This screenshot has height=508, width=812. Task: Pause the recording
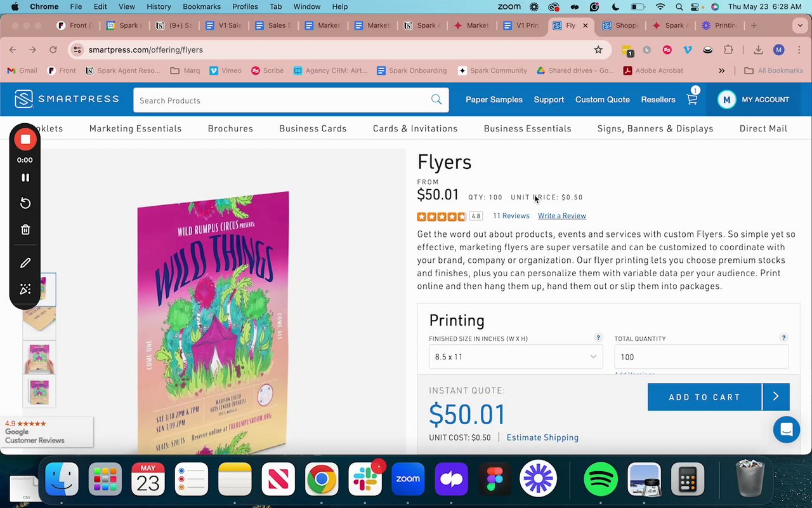25,178
